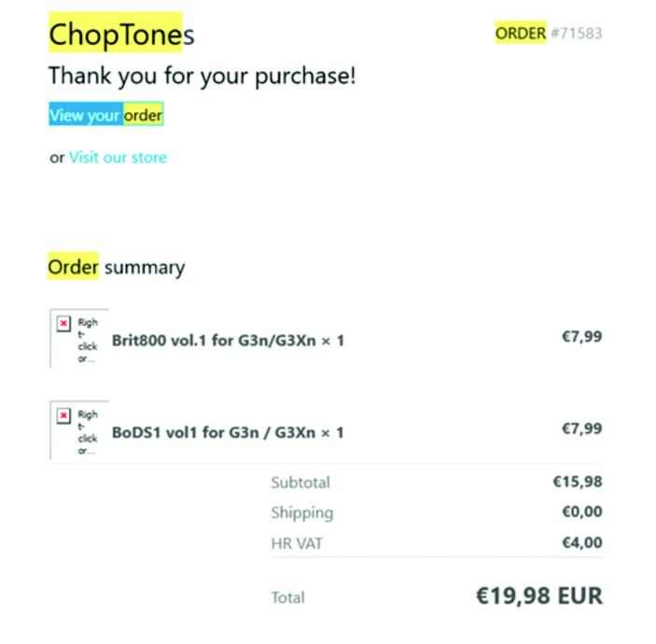
Task: Click the €7,99 price of BoDS1 vol1
Action: click(581, 429)
